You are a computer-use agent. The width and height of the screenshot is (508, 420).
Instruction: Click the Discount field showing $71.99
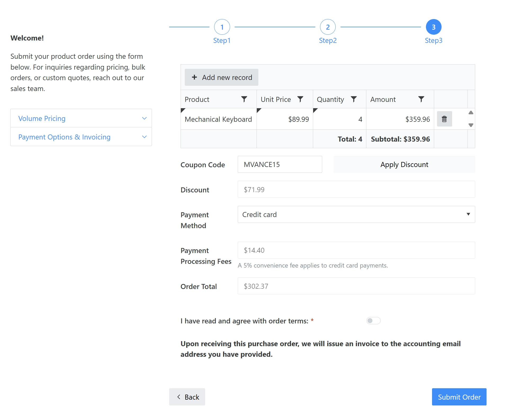(x=356, y=189)
